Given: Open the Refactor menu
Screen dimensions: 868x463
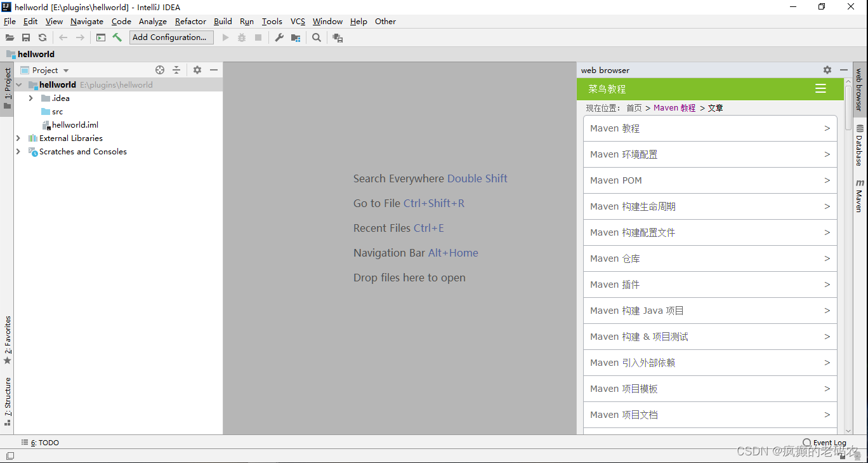Looking at the screenshot, I should [190, 22].
